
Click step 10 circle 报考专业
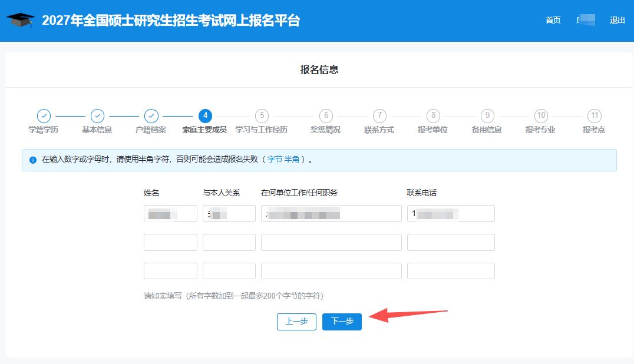(541, 116)
